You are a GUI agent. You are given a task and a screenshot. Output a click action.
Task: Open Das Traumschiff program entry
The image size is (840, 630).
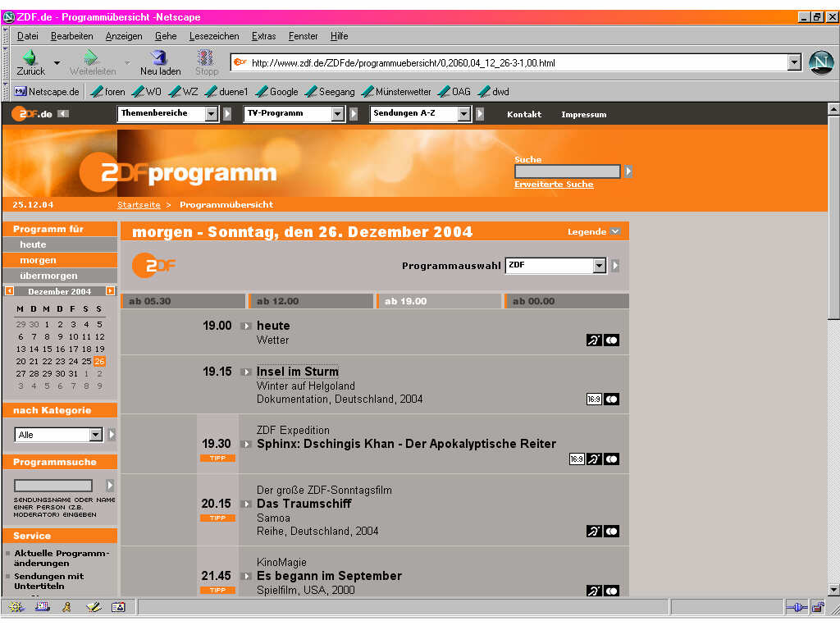click(304, 504)
